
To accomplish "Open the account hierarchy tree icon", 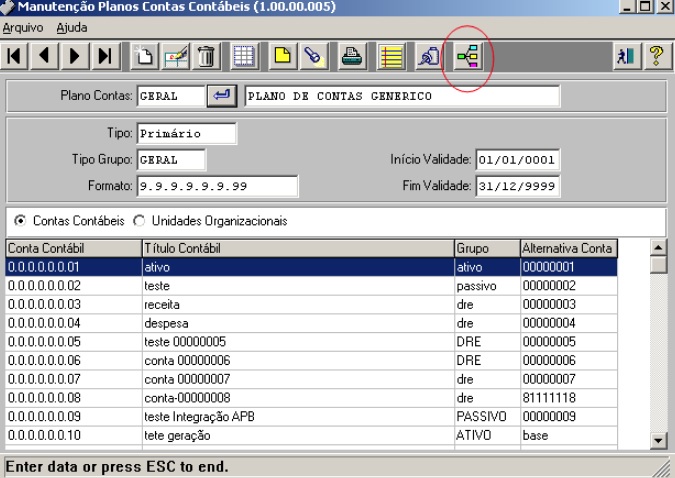I will point(468,56).
